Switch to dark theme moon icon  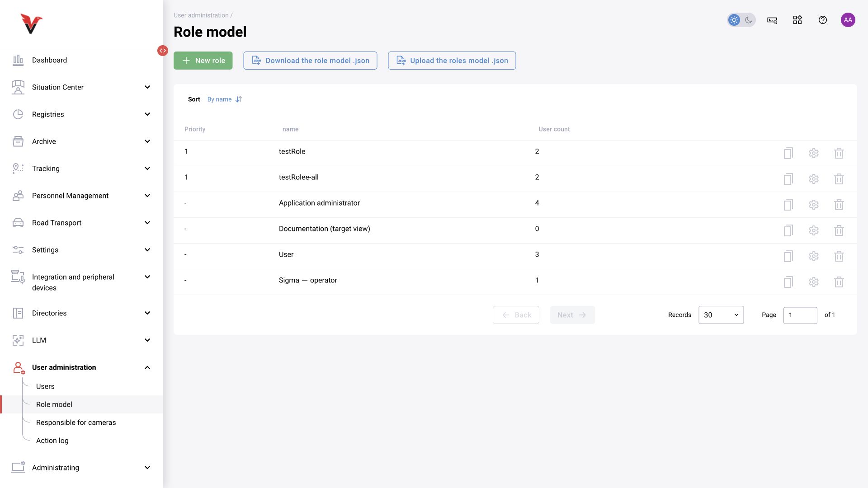[x=748, y=20]
